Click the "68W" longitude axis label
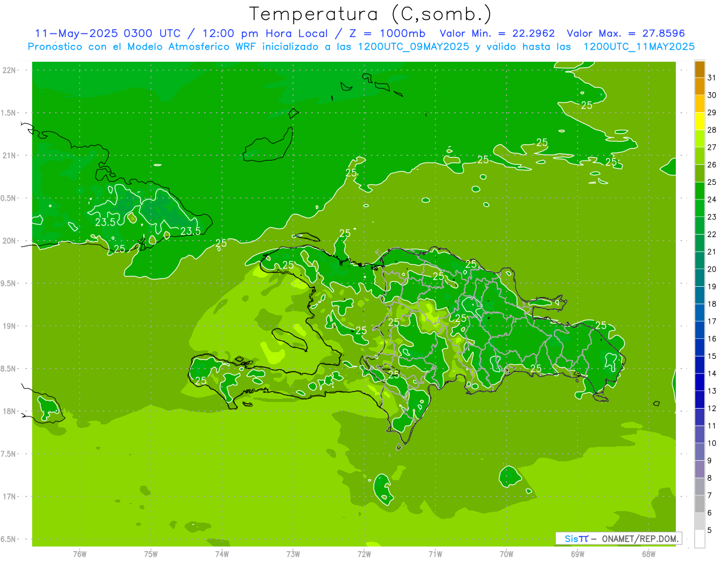This screenshot has height=562, width=728. point(649,554)
